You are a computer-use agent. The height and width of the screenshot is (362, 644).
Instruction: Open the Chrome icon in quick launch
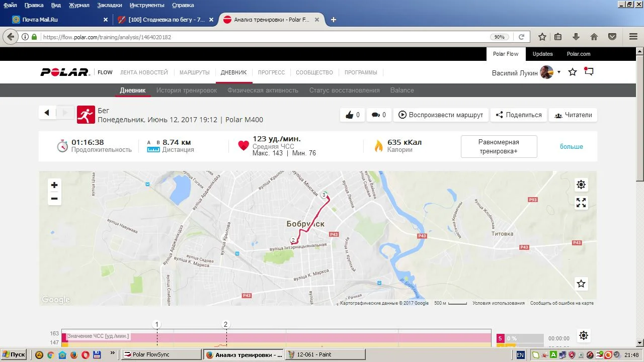coord(50,354)
